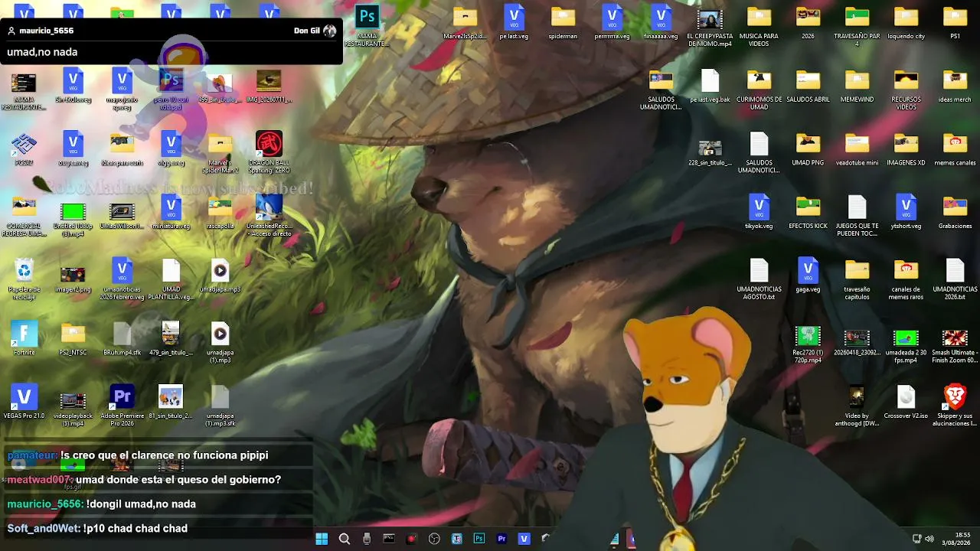Select the Crossover V2.iso disc image
980x551 pixels.
(906, 403)
